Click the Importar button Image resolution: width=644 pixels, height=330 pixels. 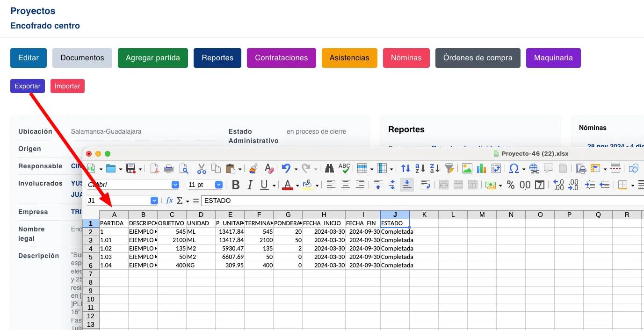67,86
